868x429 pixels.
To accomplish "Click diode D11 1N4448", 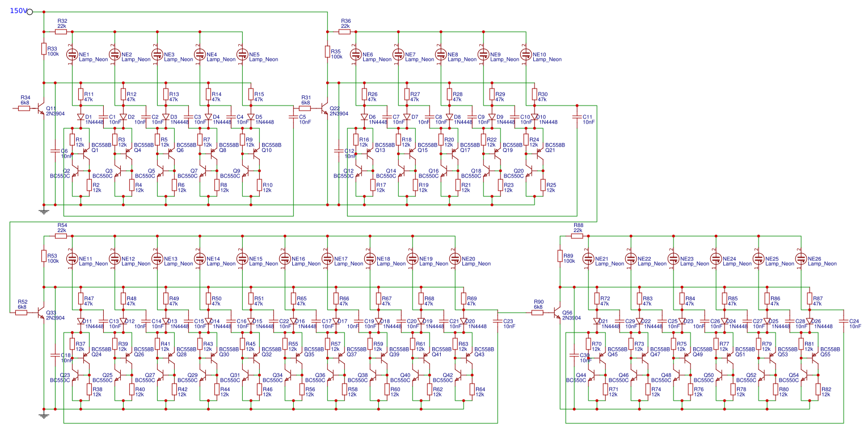I will tap(81, 320).
